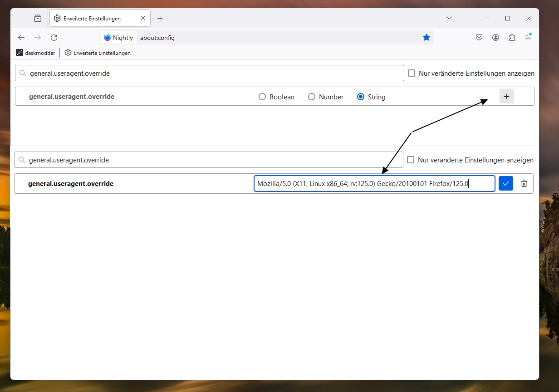
Task: Tick the lower 'Nur veränderte Einstellungen anzeigen' checkbox
Action: click(411, 160)
